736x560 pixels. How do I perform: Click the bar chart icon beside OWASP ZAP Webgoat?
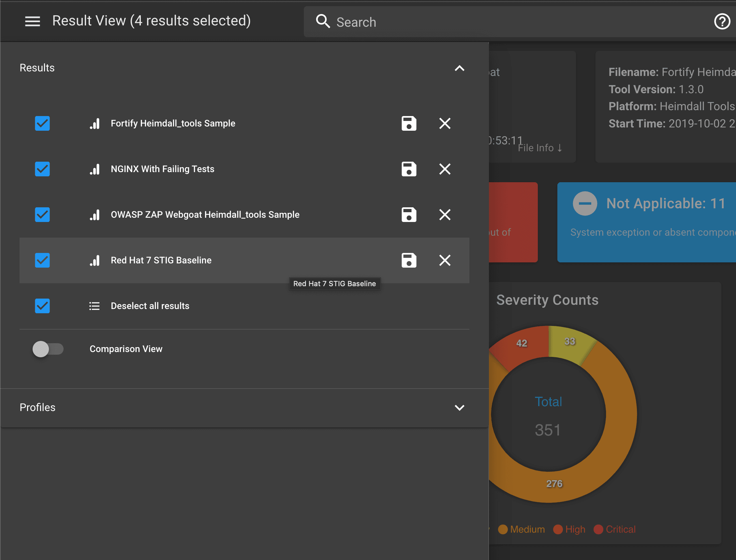point(95,215)
